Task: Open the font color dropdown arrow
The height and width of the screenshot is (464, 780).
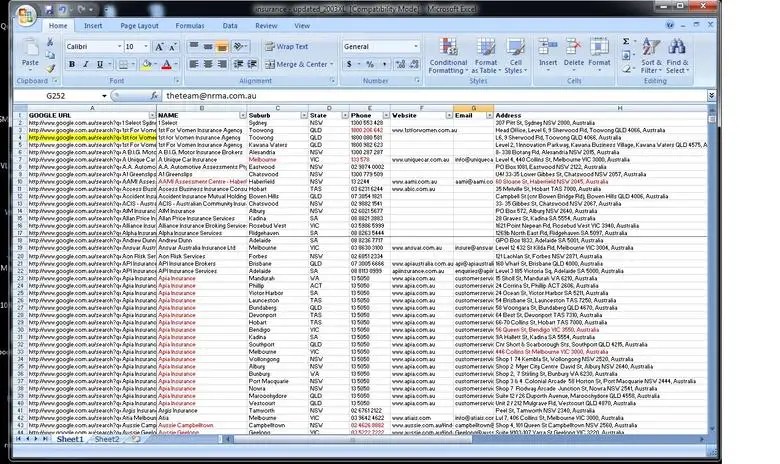Action: pyautogui.click(x=176, y=64)
